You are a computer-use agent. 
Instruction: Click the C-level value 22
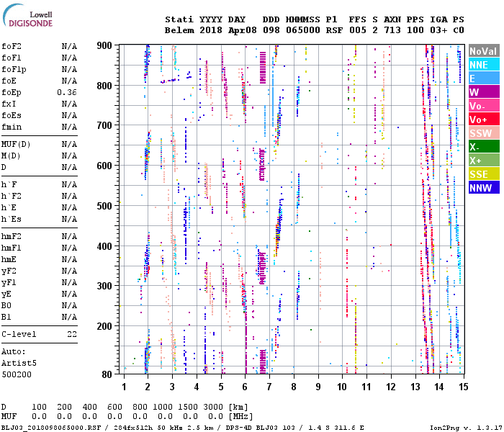[x=72, y=334]
